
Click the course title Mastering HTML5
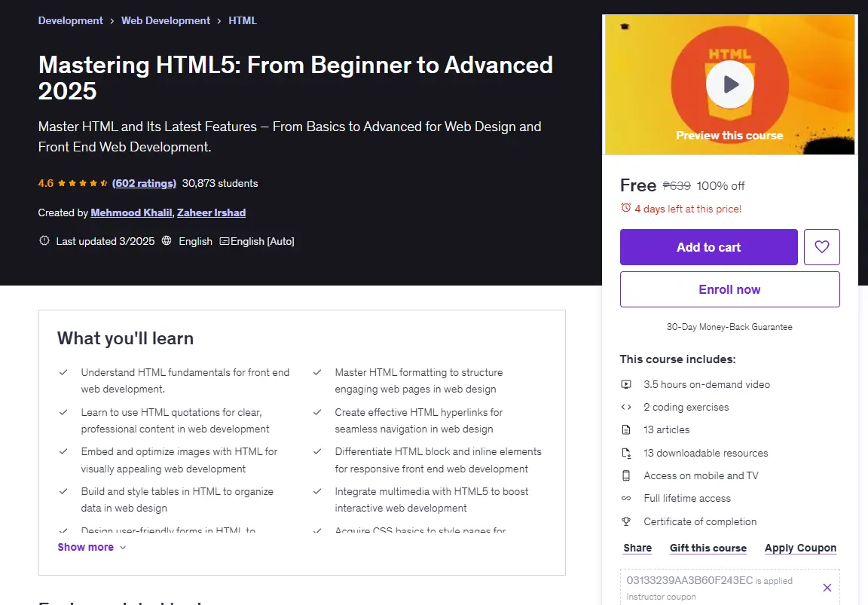click(x=295, y=78)
